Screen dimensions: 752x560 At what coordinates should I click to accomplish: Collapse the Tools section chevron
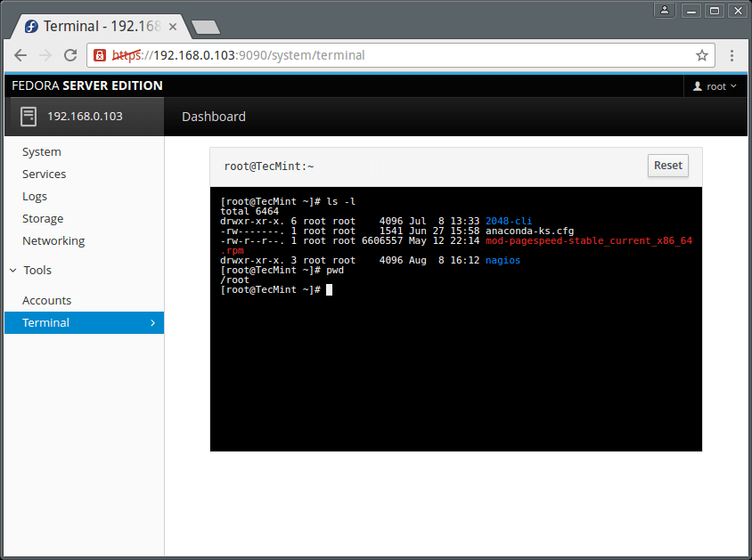[x=12, y=271]
